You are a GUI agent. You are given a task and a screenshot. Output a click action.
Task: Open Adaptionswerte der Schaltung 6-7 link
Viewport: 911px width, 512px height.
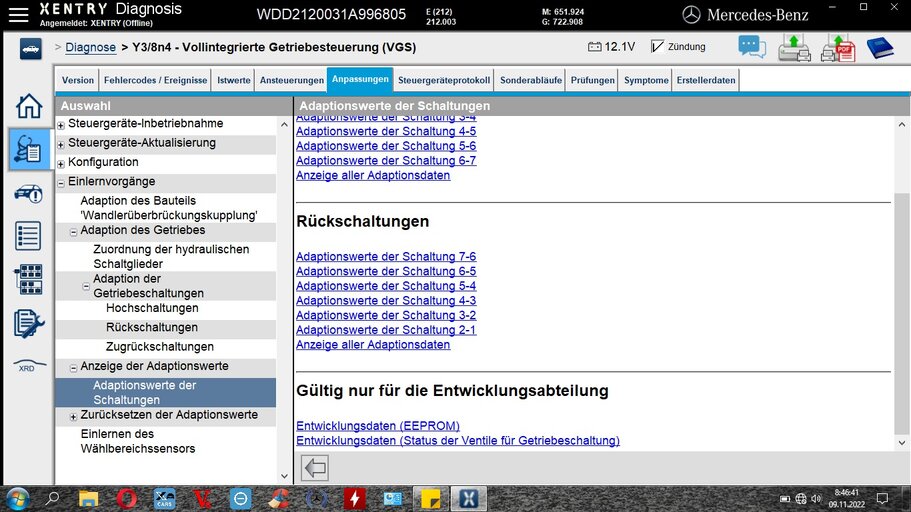(x=386, y=160)
